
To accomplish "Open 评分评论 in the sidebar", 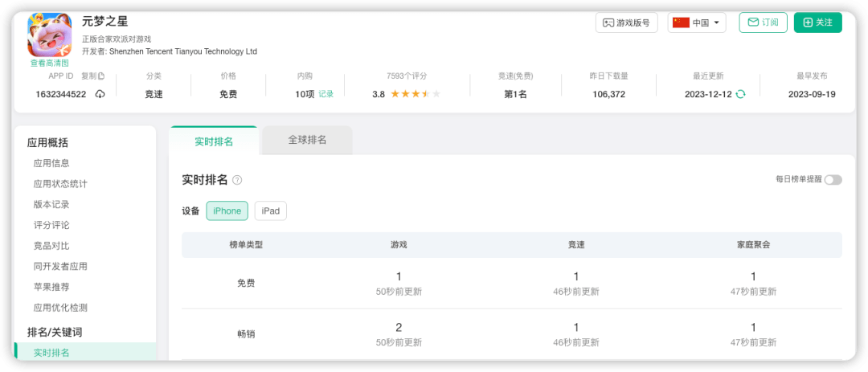I will 51,225.
